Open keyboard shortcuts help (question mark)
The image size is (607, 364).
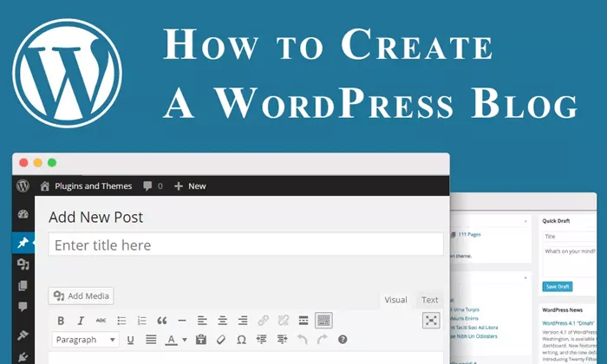pos(343,340)
